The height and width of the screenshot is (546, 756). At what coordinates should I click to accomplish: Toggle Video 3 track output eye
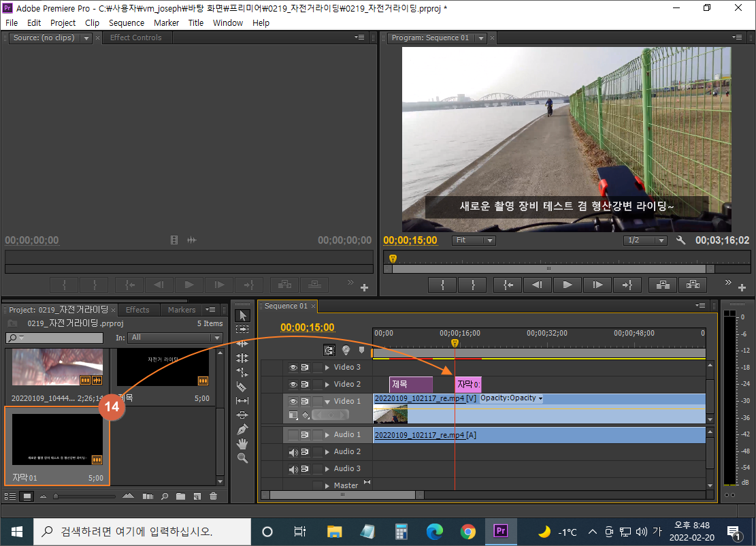pos(293,368)
